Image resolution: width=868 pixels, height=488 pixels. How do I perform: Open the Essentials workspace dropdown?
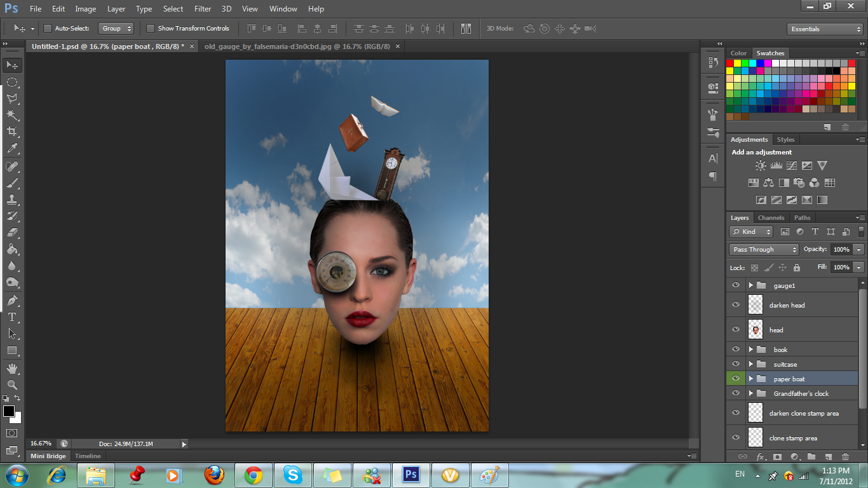(x=825, y=29)
